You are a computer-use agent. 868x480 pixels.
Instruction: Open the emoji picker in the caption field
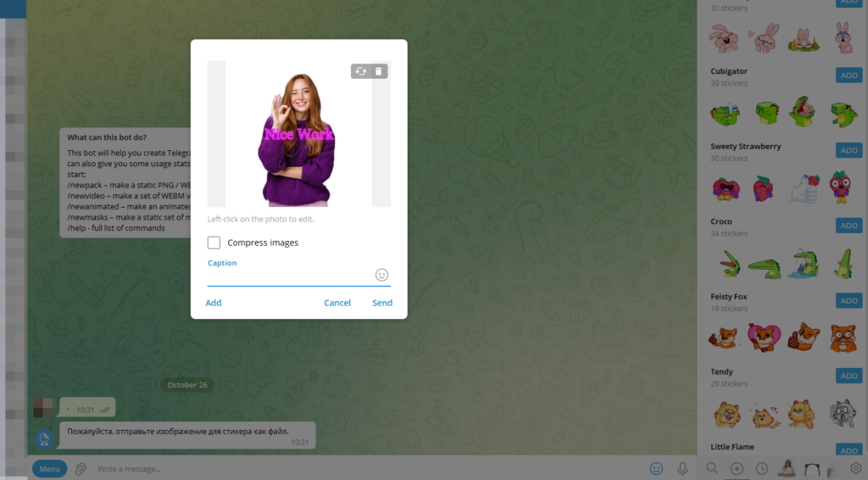(381, 275)
